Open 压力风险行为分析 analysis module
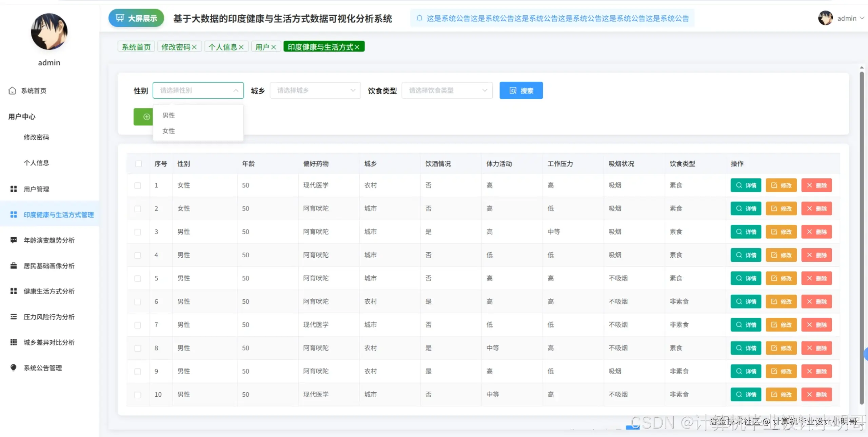The width and height of the screenshot is (868, 437). pyautogui.click(x=48, y=317)
